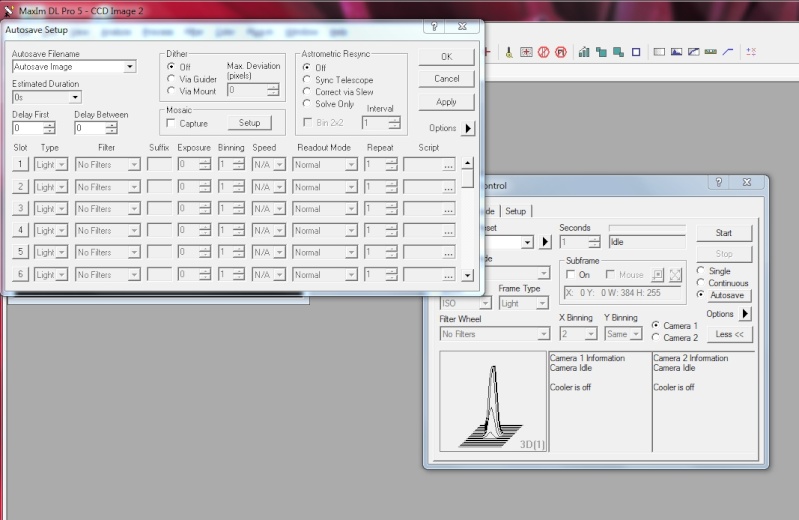Click the help question mark in Camera Control
This screenshot has height=520, width=799.
pos(718,182)
